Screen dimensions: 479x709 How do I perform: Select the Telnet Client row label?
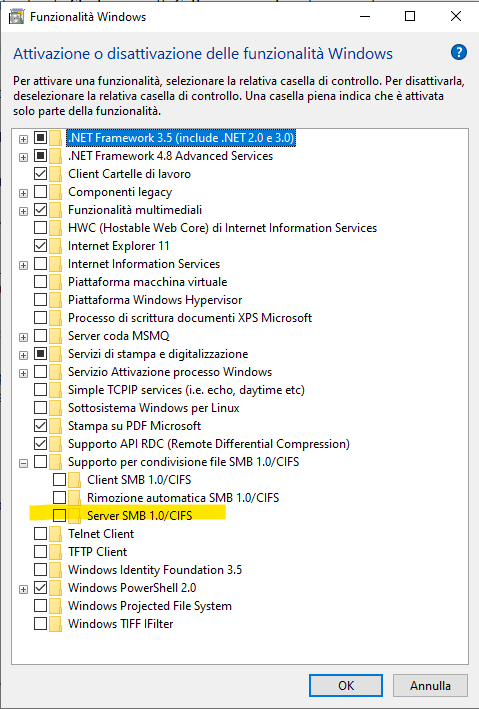pyautogui.click(x=101, y=534)
